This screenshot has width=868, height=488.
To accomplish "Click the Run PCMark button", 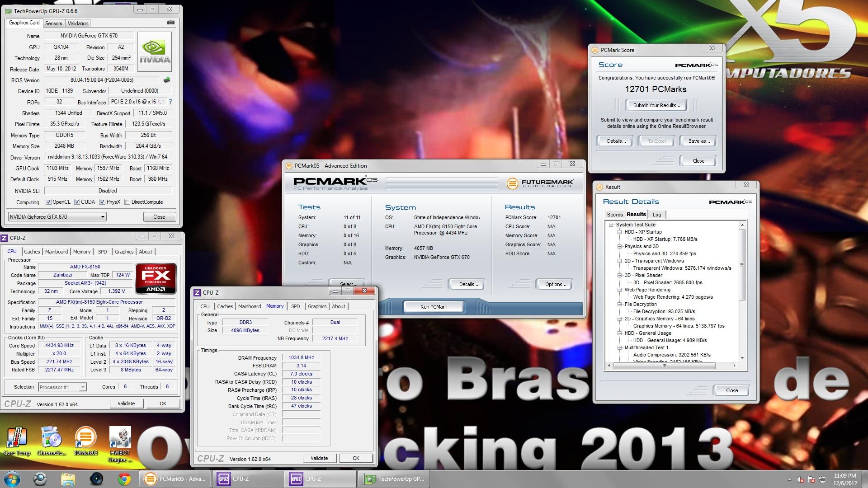I will click(433, 307).
